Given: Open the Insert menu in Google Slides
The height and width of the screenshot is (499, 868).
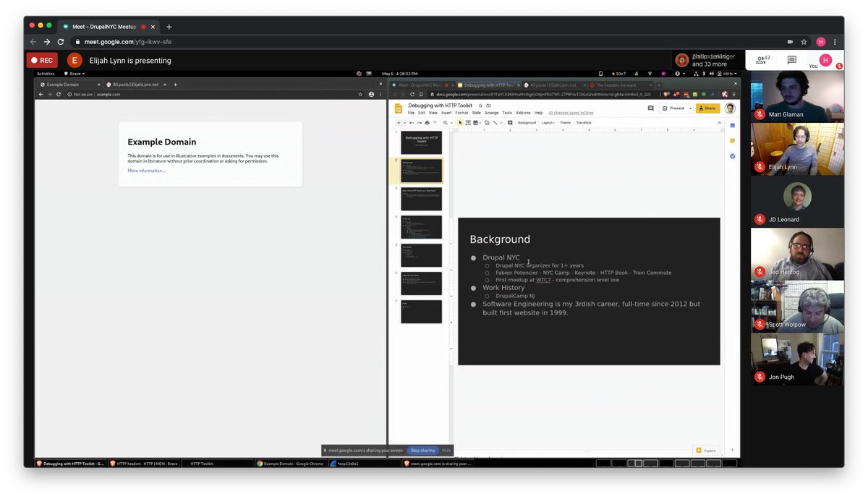Looking at the screenshot, I should click(x=446, y=113).
